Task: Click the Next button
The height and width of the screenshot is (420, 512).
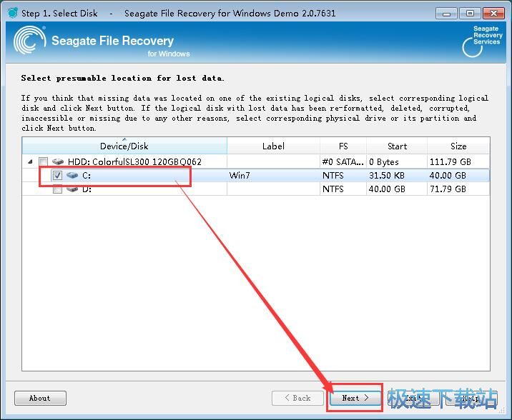Action: pyautogui.click(x=355, y=398)
